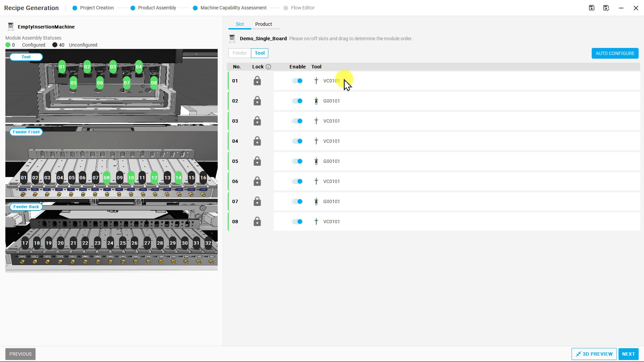This screenshot has height=362, width=644.
Task: Disable the enable switch for tool 02
Action: point(298,101)
